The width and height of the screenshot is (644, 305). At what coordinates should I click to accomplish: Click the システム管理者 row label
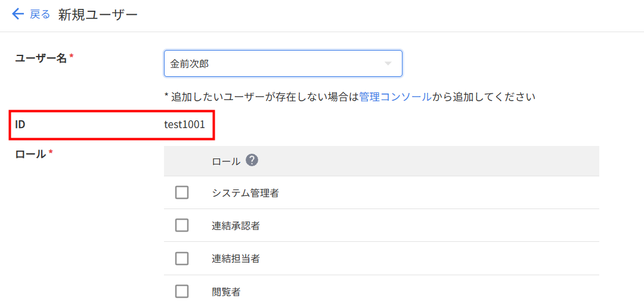(x=245, y=193)
